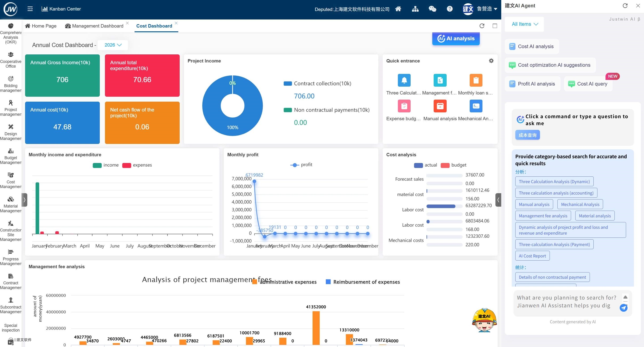Open the organization chart header icon
Image resolution: width=644 pixels, height=347 pixels.
[415, 9]
